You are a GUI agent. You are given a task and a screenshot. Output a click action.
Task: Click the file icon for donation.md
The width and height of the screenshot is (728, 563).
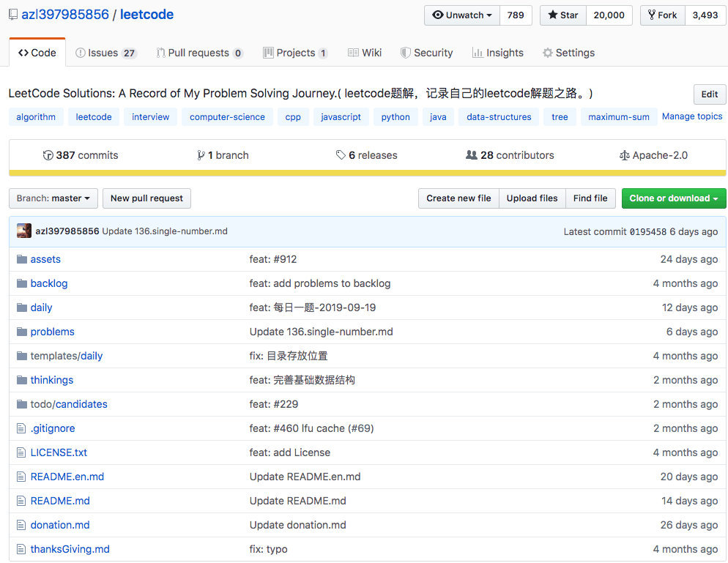click(x=21, y=525)
